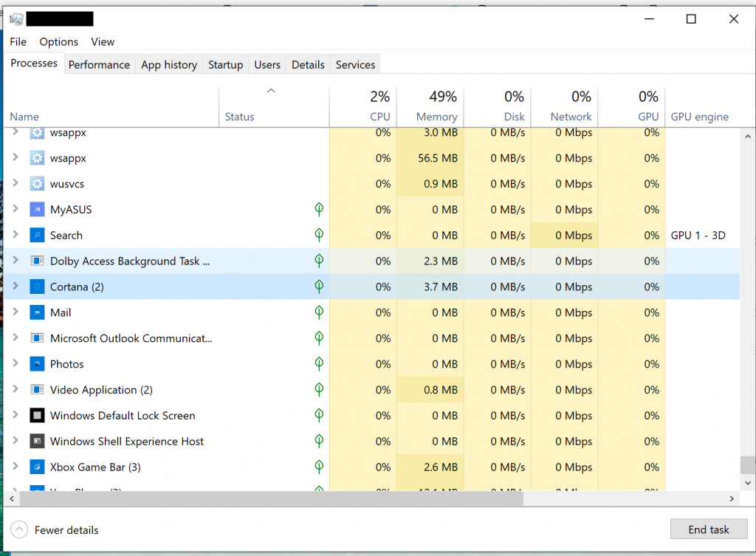
Task: Click the Dolby Access Background Task icon
Action: [x=37, y=261]
